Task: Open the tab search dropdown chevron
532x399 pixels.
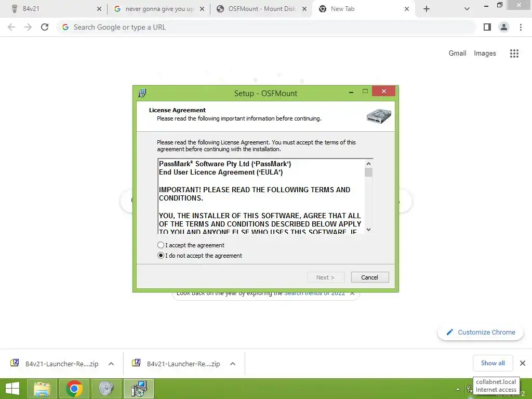Action: coord(467,9)
